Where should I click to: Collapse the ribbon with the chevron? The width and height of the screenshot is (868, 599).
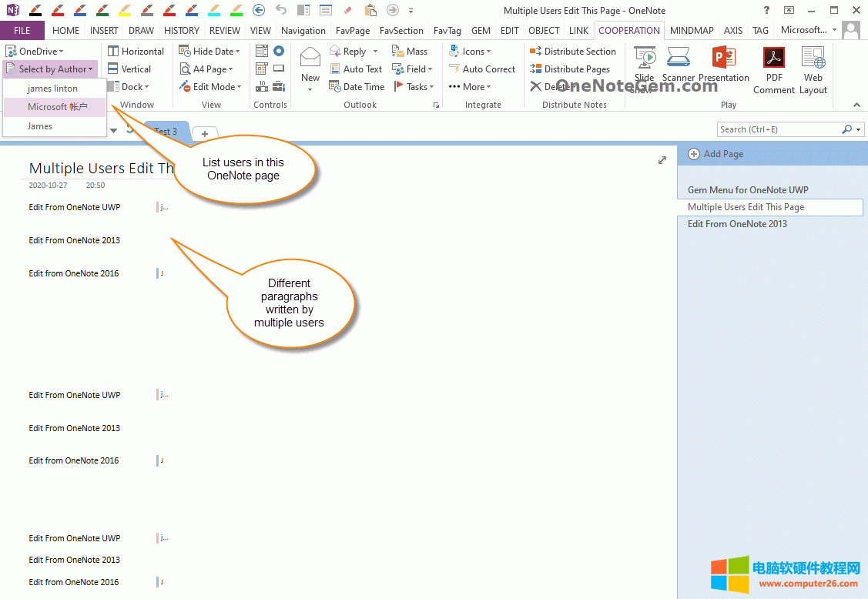point(856,105)
